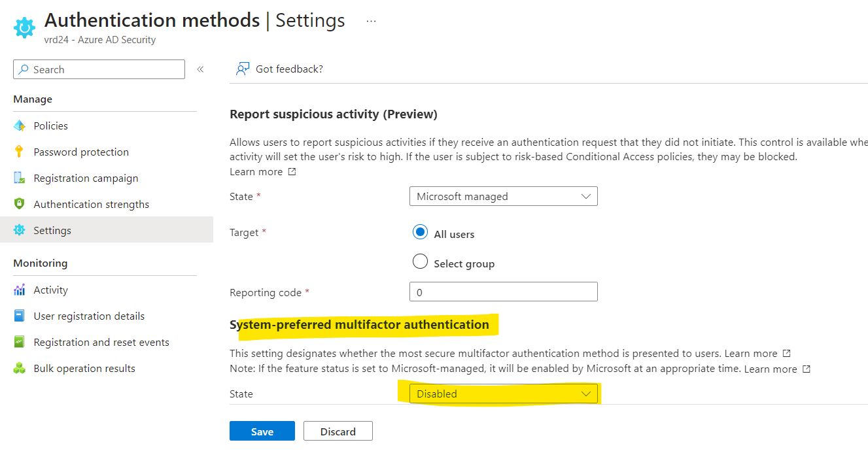Screen dimensions: 868x455
Task: Click inside the Reporting code field
Action: point(503,291)
